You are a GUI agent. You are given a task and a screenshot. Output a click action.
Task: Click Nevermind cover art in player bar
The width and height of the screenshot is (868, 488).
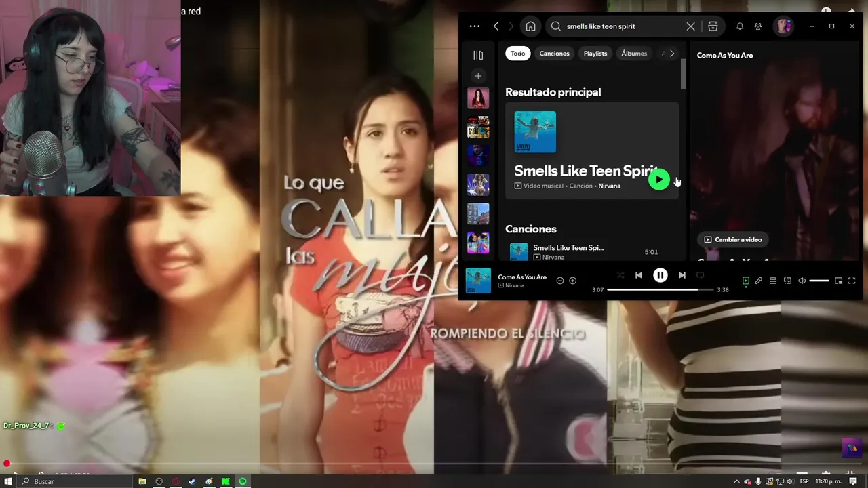pyautogui.click(x=478, y=281)
